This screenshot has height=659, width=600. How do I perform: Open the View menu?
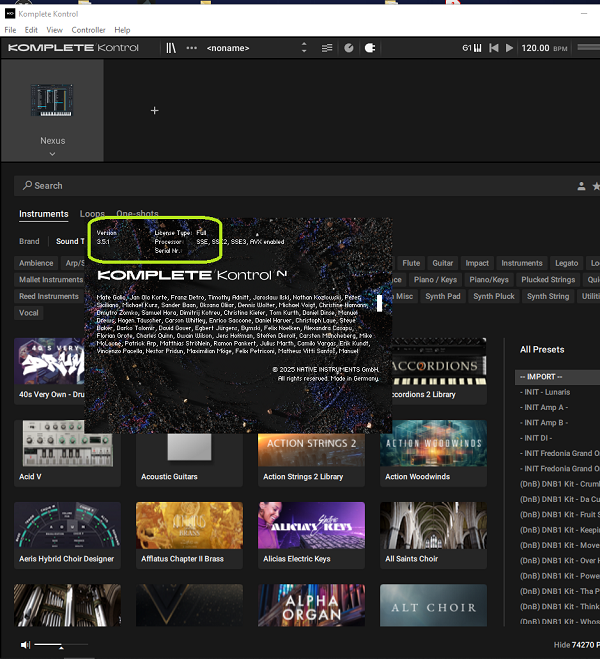tap(55, 30)
